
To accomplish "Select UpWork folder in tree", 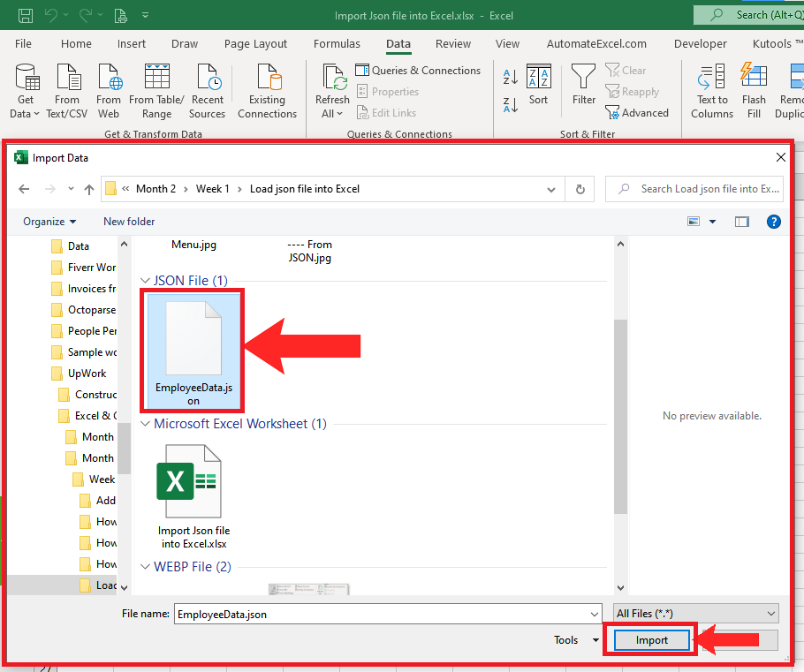I will [x=80, y=374].
